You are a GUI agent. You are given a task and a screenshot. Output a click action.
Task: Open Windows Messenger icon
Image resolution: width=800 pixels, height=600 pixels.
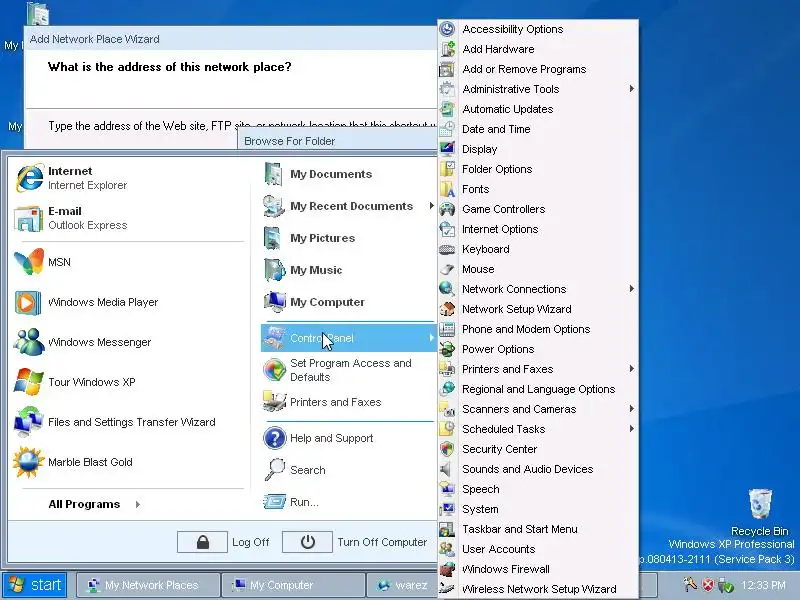[x=29, y=342]
